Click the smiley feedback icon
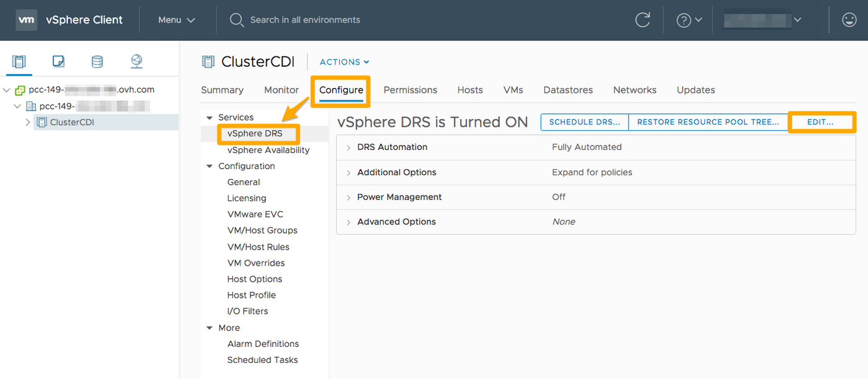868x379 pixels. [x=849, y=20]
